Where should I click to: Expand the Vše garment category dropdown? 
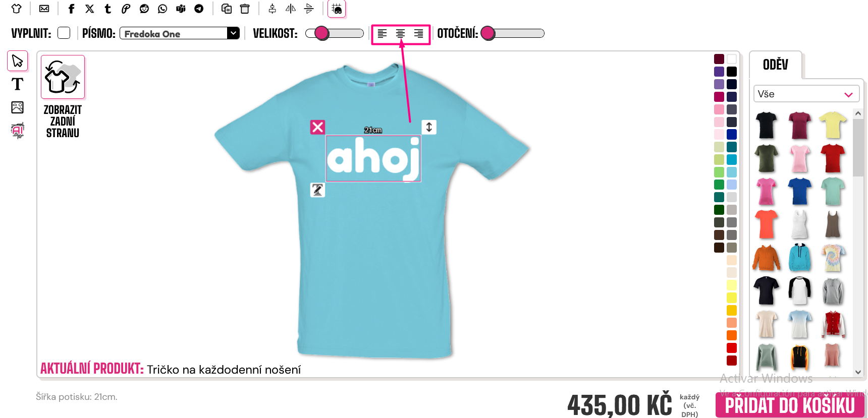[x=806, y=94]
